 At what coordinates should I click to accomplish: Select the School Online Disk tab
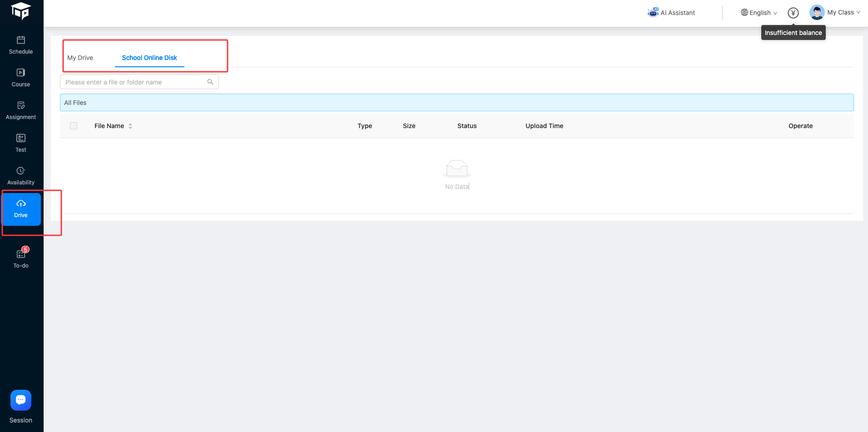pyautogui.click(x=149, y=57)
